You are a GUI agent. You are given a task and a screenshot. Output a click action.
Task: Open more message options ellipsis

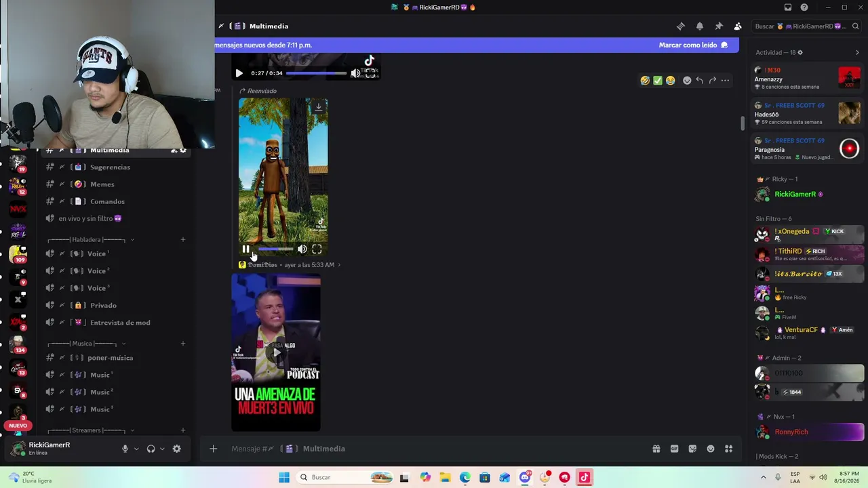coord(725,81)
